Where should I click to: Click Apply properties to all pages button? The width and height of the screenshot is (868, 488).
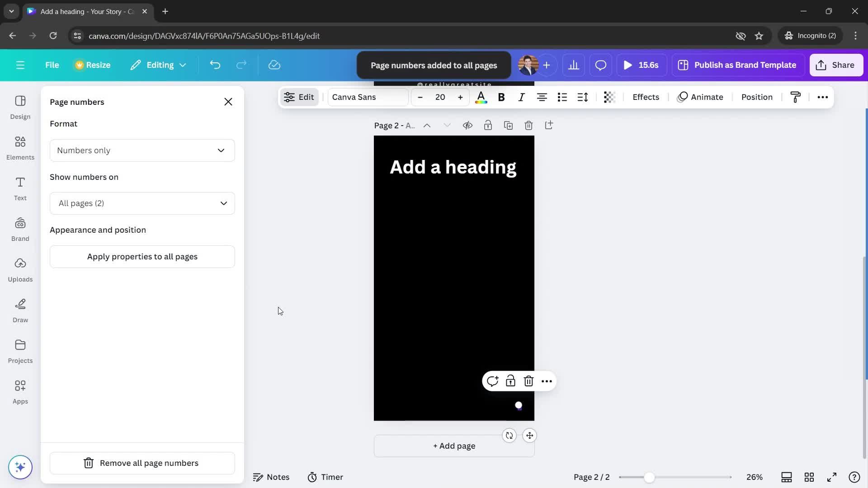[x=142, y=256]
